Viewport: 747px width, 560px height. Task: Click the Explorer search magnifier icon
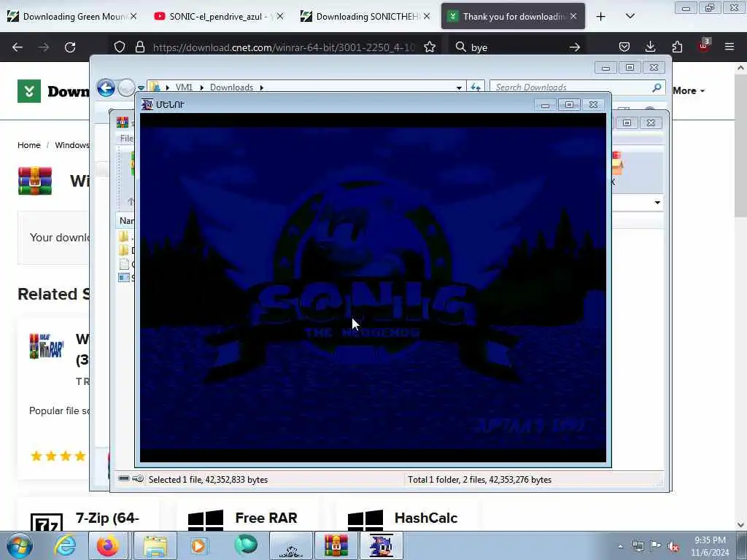[x=657, y=87]
